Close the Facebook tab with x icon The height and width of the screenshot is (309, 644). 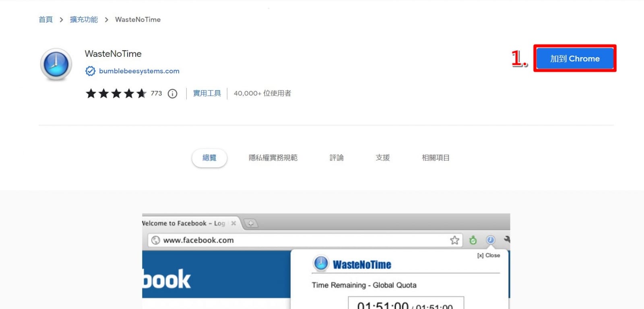[x=233, y=223]
